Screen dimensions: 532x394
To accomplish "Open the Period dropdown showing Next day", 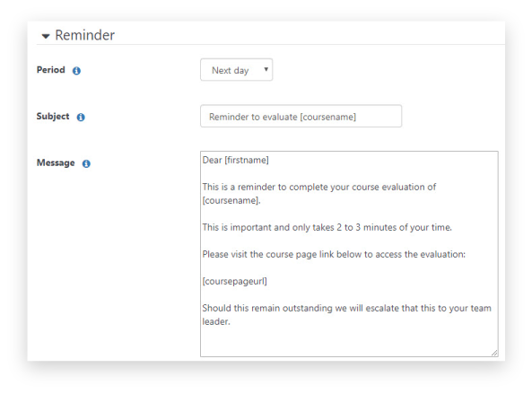I will 237,70.
